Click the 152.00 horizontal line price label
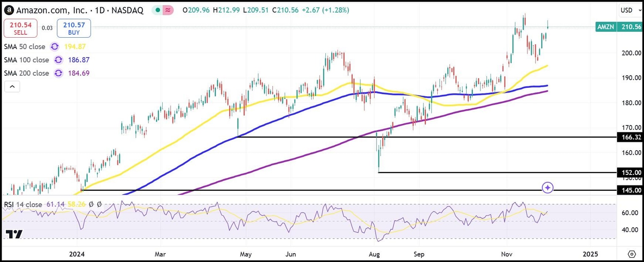This screenshot has height=262, width=644. (x=629, y=172)
